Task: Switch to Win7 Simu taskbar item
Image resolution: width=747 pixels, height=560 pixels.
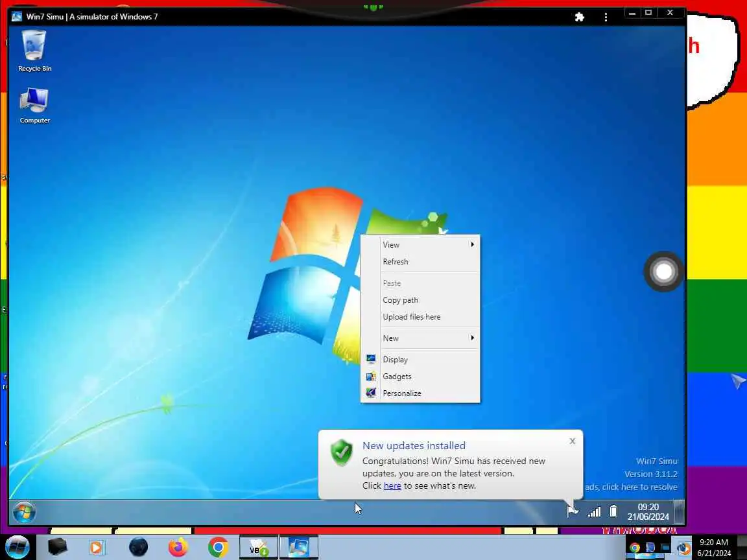Action: click(299, 548)
